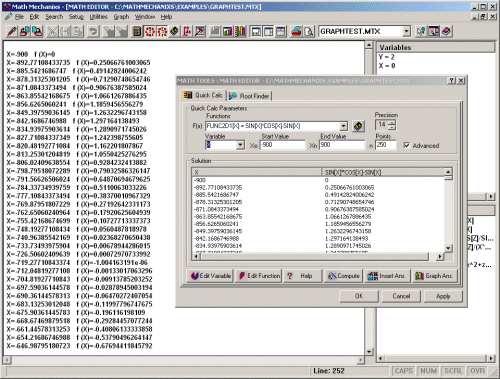Image resolution: width=500 pixels, height=379 pixels.
Task: Open the Variable dropdown list
Action: tap(240, 145)
